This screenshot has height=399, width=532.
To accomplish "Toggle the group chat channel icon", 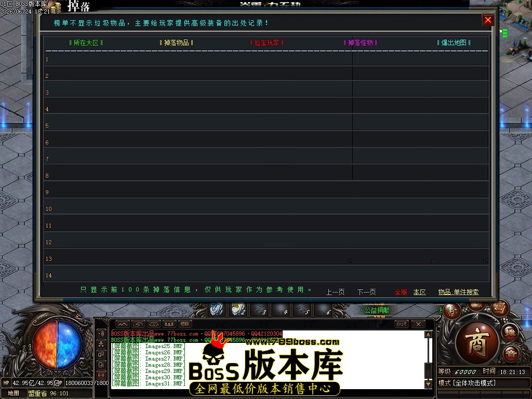I will coord(101,354).
